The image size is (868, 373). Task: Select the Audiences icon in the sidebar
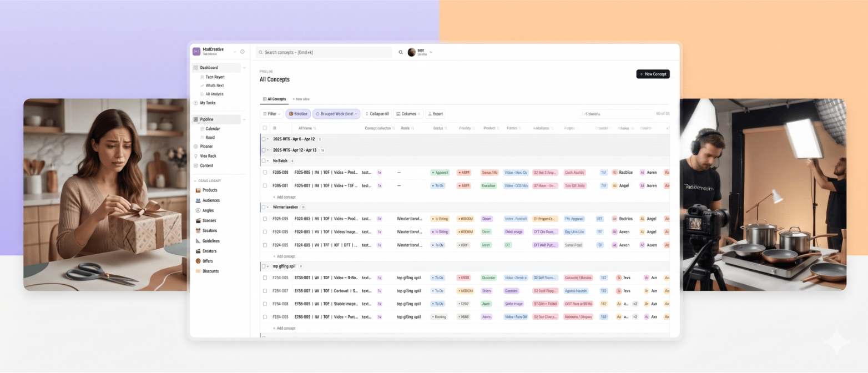tap(198, 200)
